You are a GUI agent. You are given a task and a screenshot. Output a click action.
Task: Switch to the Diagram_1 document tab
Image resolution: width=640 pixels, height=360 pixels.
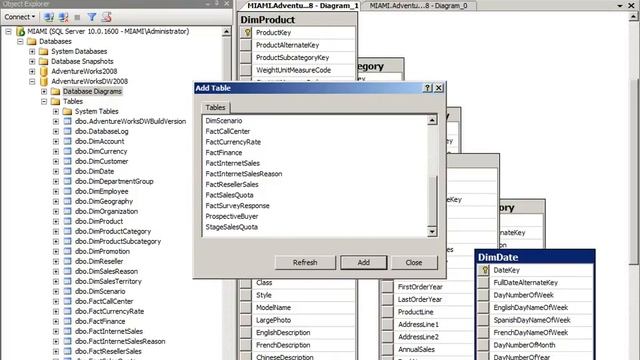tap(301, 6)
